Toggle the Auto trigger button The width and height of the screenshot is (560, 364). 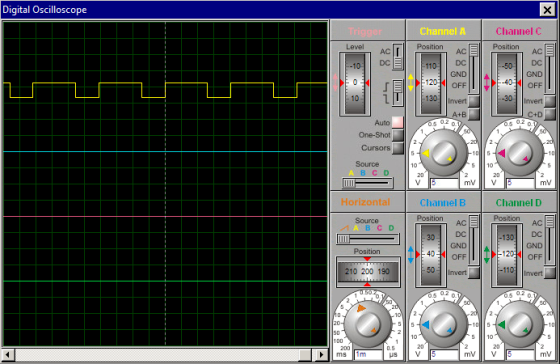[398, 122]
